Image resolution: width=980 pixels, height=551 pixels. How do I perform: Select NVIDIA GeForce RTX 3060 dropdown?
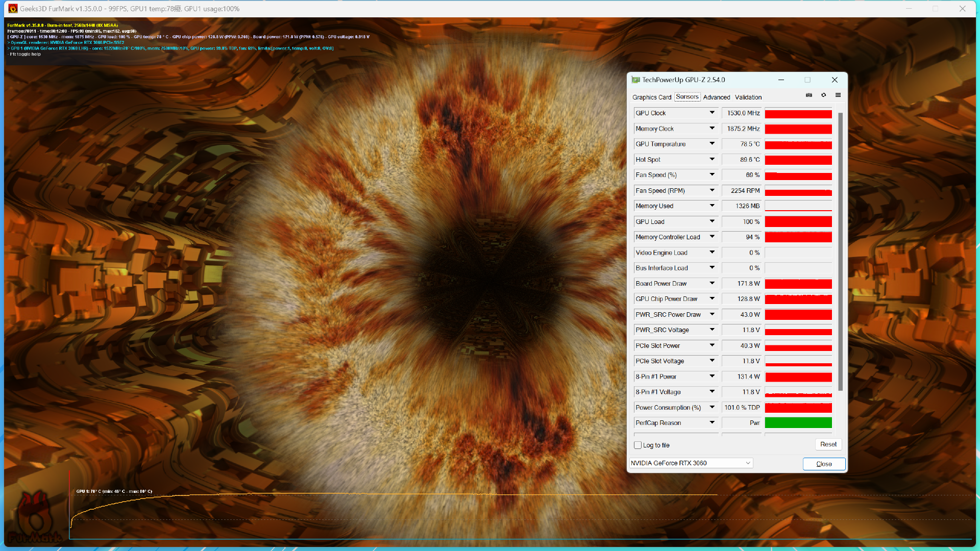tap(690, 463)
